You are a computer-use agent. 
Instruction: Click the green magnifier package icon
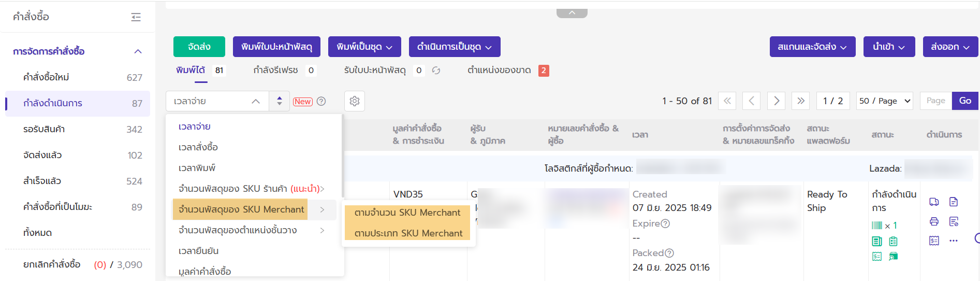pyautogui.click(x=894, y=256)
